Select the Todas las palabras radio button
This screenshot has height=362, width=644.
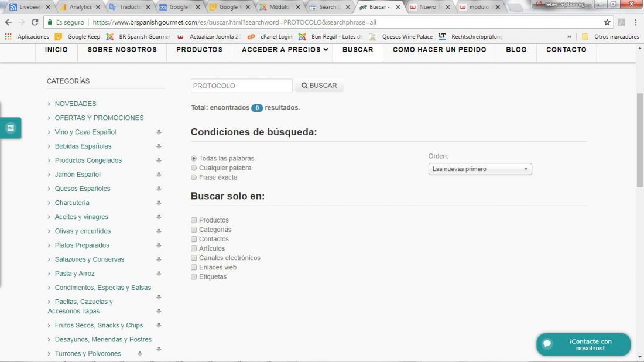click(x=194, y=159)
